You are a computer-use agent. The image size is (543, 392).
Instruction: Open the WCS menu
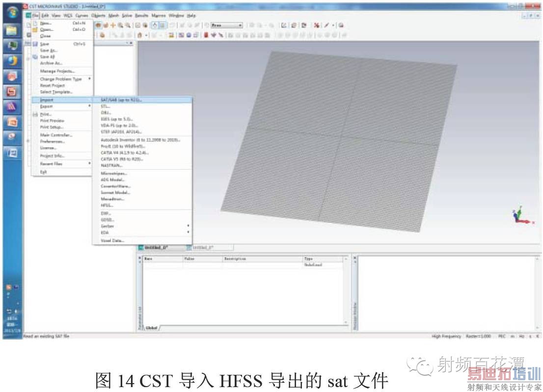(x=68, y=16)
